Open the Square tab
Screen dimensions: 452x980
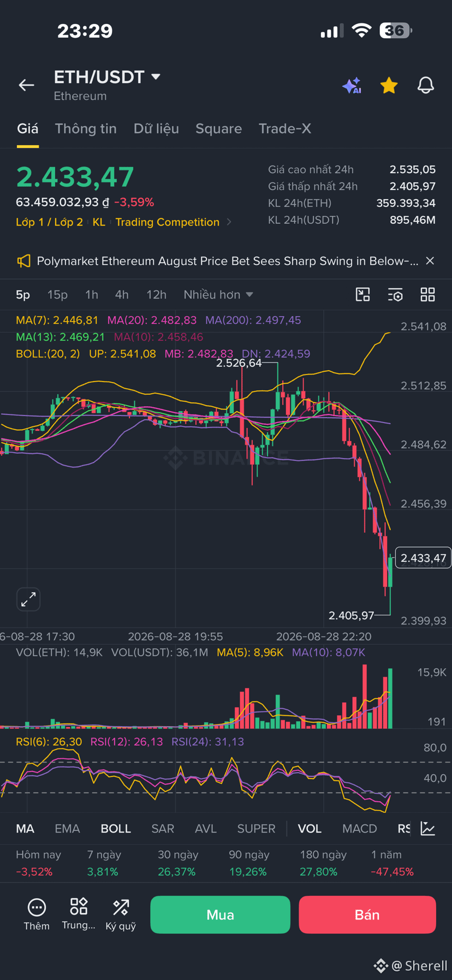(218, 128)
